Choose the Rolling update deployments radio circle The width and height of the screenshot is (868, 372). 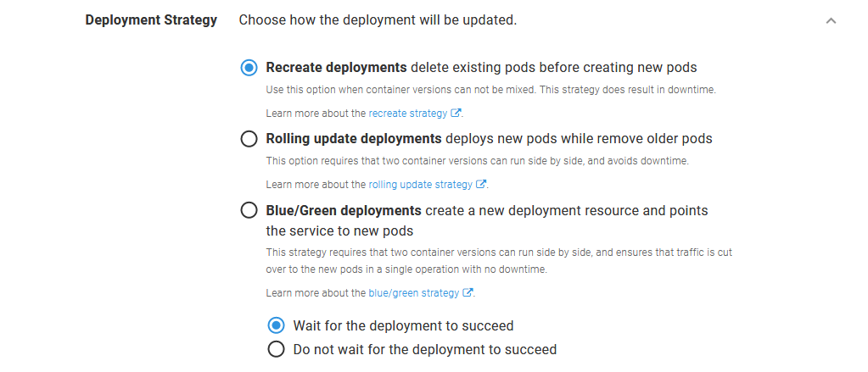[249, 139]
